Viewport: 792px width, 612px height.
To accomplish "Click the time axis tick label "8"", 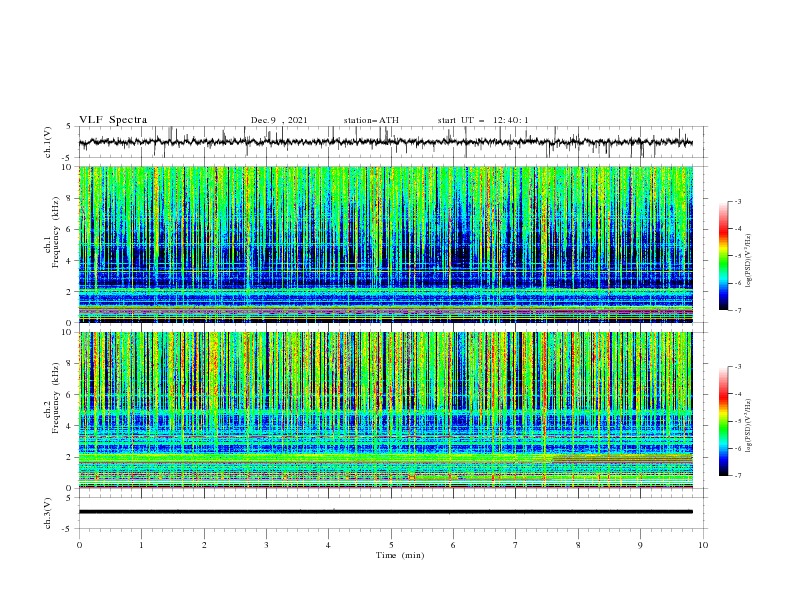I will pyautogui.click(x=578, y=545).
